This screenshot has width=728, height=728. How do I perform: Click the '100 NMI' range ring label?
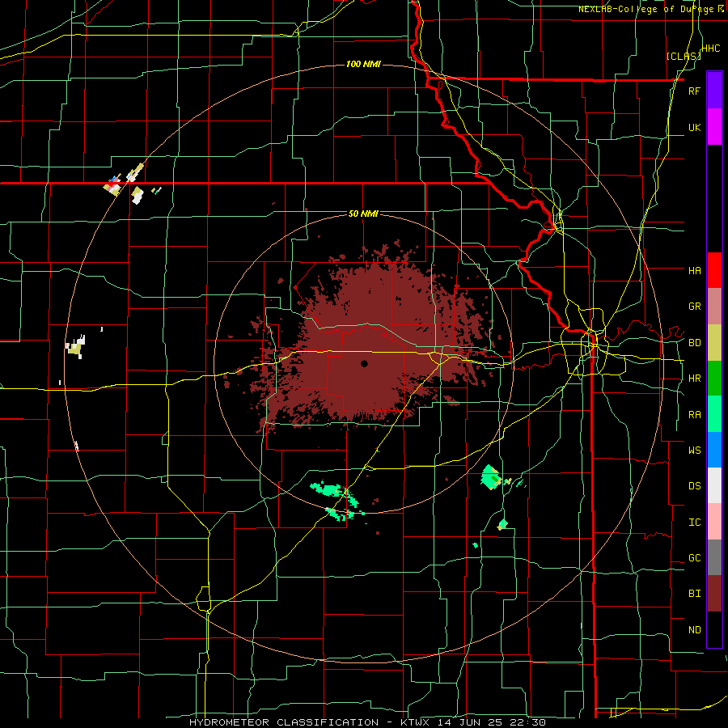(363, 64)
